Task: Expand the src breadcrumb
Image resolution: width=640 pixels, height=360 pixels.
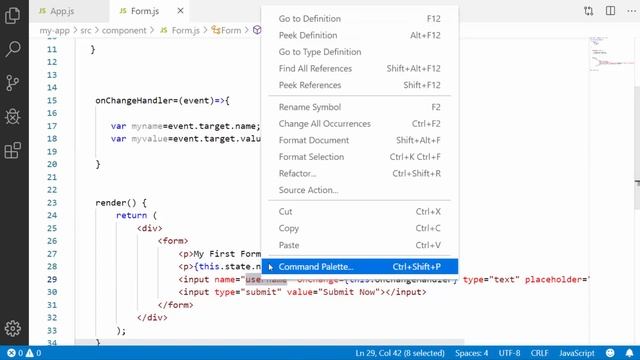Action: point(86,31)
